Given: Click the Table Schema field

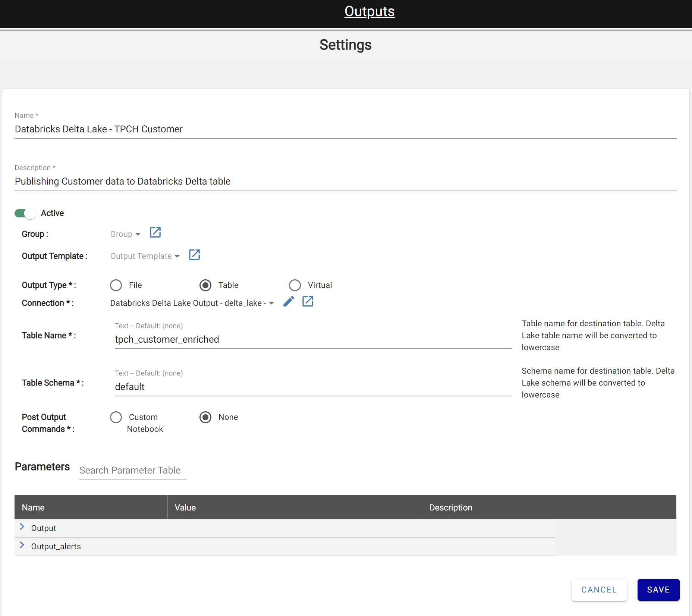Looking at the screenshot, I should click(x=313, y=387).
